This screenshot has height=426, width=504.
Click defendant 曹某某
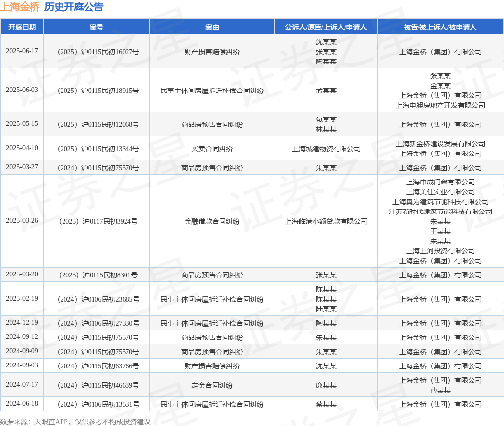(x=441, y=390)
